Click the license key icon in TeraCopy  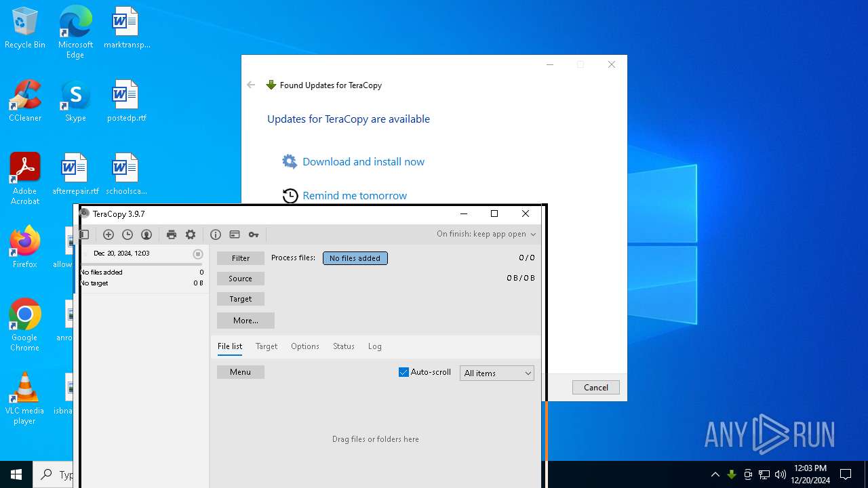(x=254, y=235)
